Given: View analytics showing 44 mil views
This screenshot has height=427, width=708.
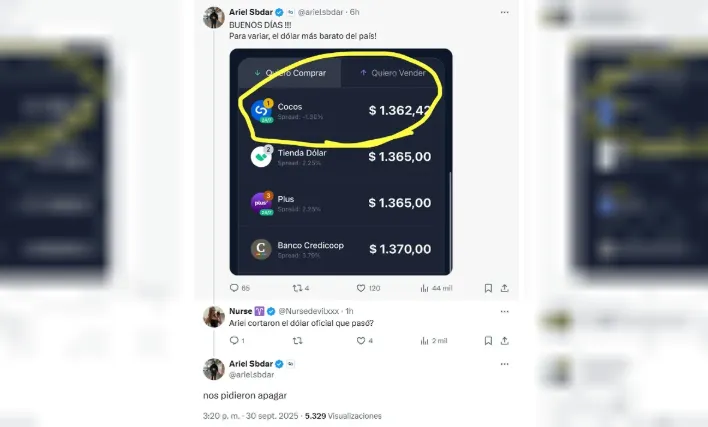Looking at the screenshot, I should (x=436, y=288).
